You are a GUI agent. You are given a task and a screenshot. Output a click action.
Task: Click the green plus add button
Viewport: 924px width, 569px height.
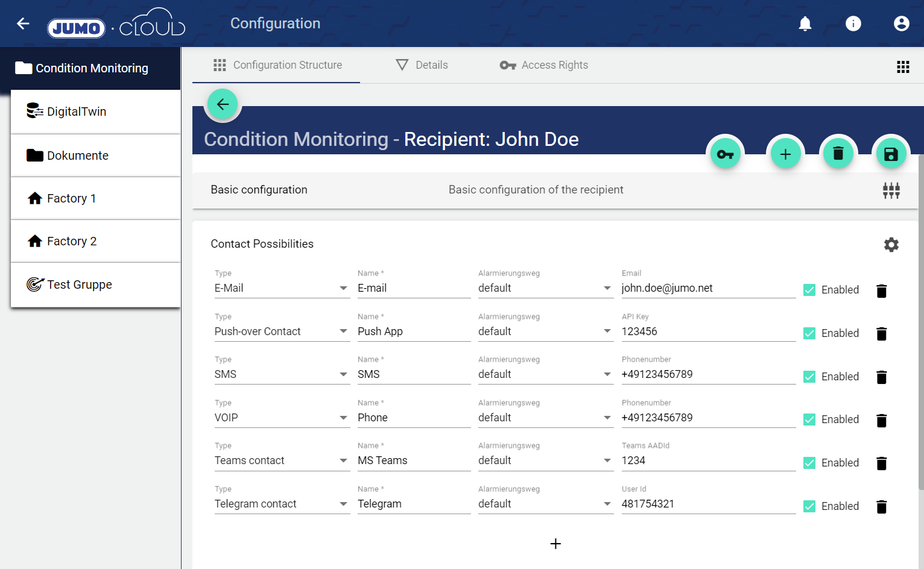coord(785,154)
